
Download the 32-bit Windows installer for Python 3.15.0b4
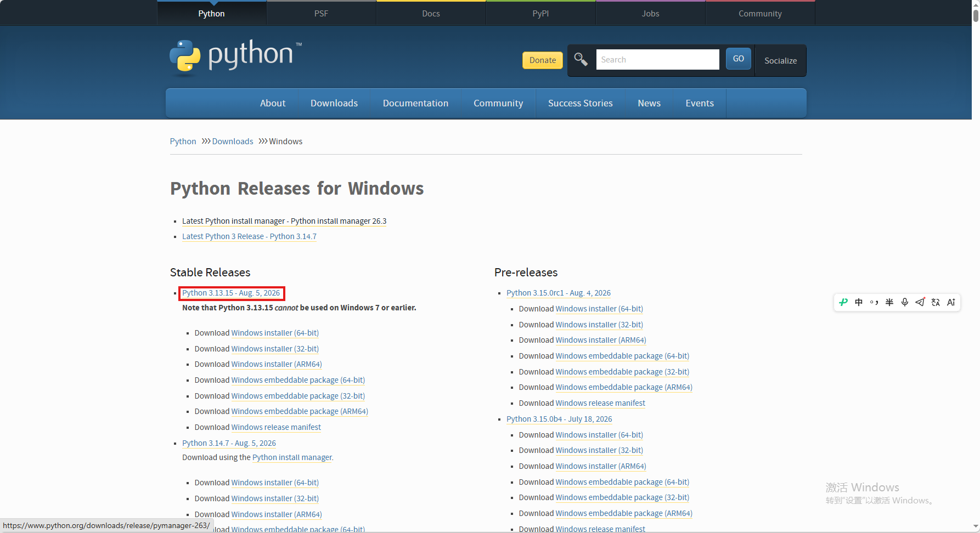(x=599, y=450)
